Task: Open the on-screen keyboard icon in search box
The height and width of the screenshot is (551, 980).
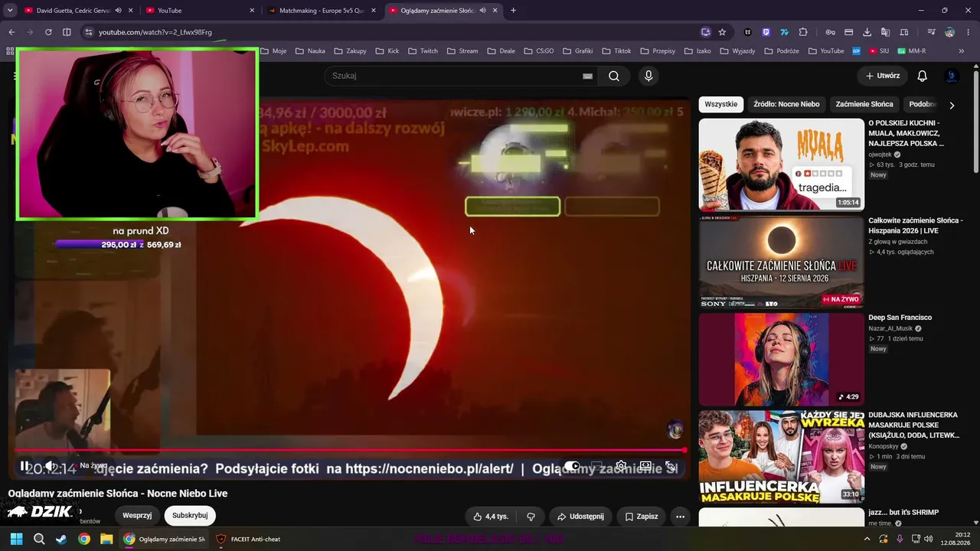Action: coord(587,76)
